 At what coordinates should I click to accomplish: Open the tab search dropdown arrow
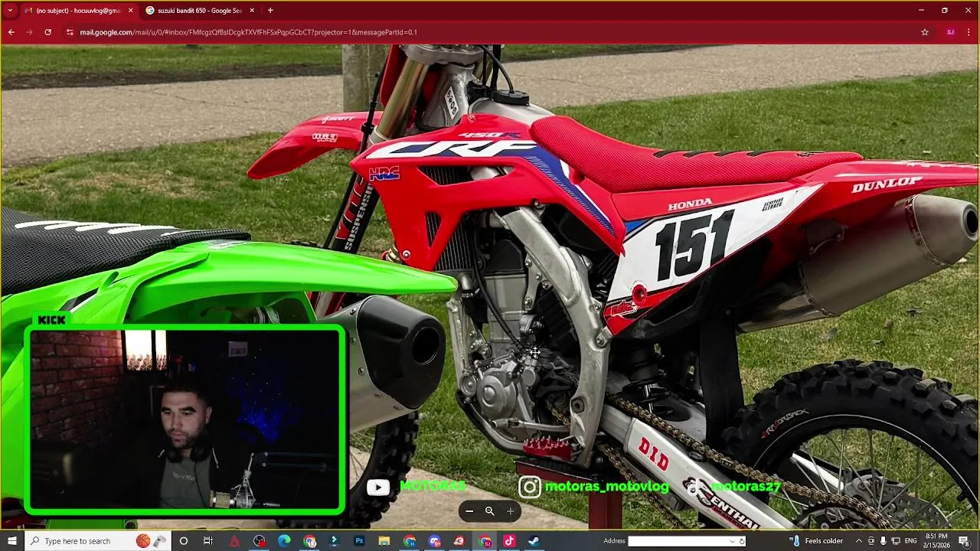coord(10,11)
